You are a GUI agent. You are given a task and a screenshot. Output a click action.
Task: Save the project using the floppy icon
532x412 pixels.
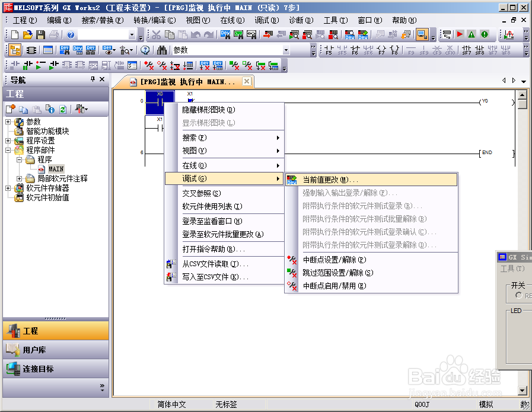pyautogui.click(x=41, y=34)
